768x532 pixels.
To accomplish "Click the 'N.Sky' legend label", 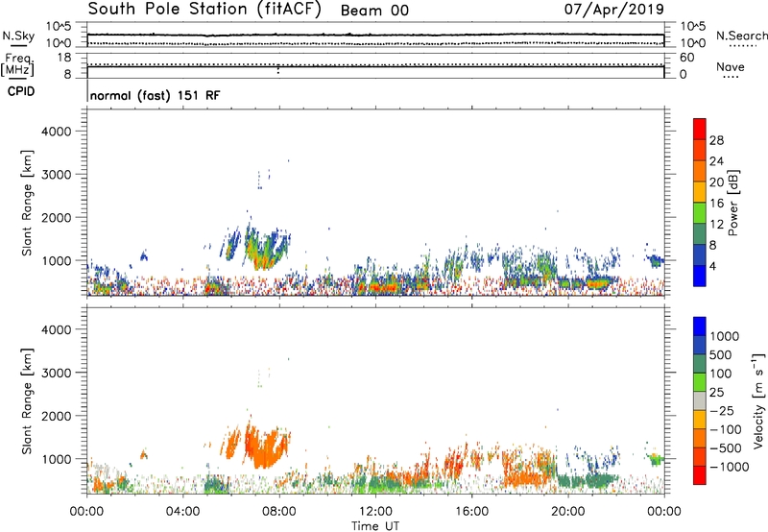I will pos(18,36).
